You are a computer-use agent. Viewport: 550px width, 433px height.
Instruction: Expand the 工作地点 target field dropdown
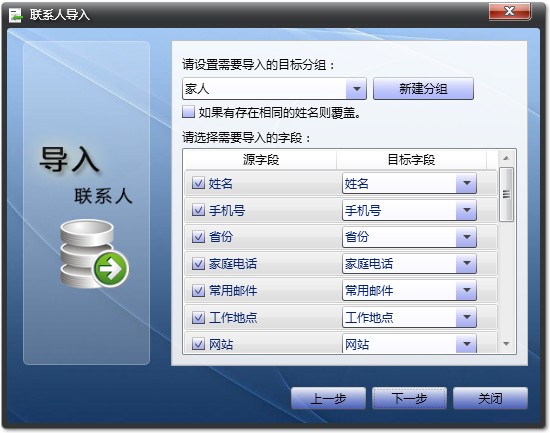click(x=466, y=317)
